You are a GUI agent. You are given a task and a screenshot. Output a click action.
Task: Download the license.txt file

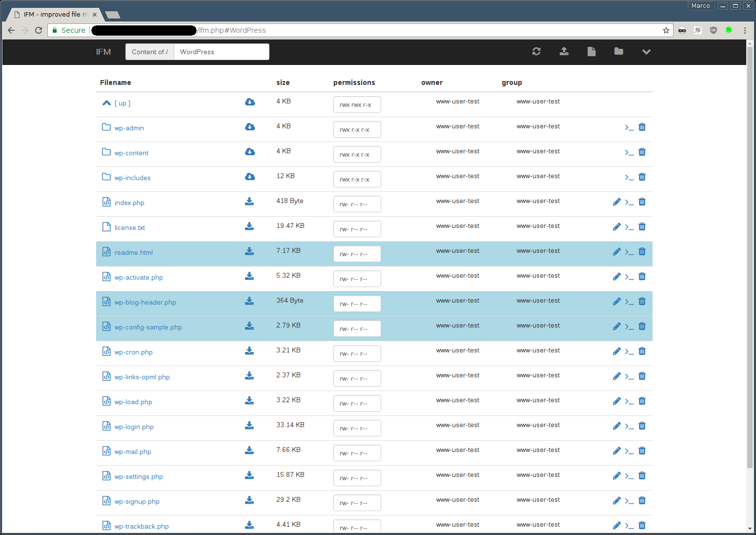[x=249, y=226]
